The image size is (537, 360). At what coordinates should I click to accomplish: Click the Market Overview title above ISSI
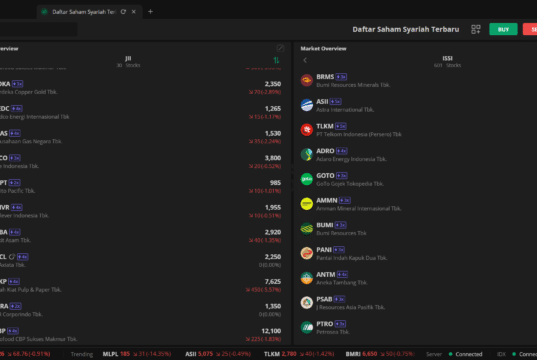coord(323,48)
